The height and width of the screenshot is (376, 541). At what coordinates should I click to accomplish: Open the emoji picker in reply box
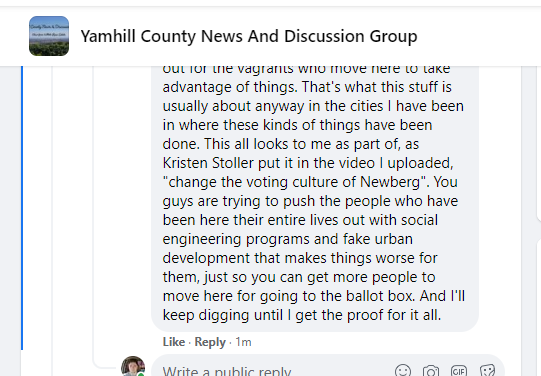coord(403,371)
